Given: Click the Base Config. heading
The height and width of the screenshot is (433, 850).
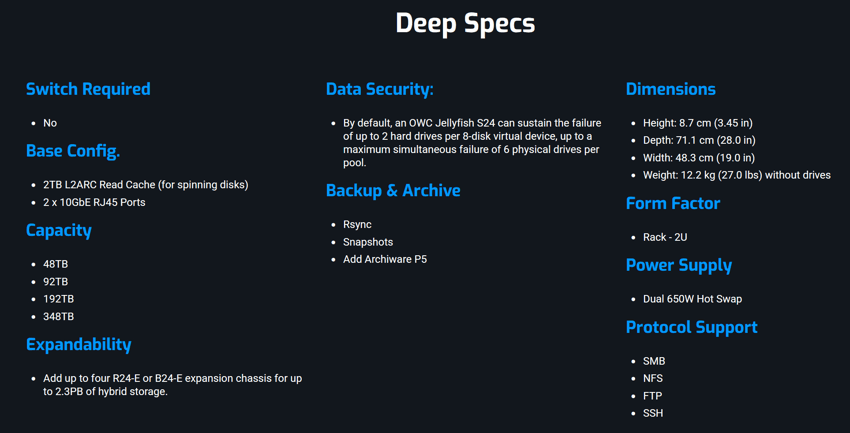Looking at the screenshot, I should click(73, 151).
